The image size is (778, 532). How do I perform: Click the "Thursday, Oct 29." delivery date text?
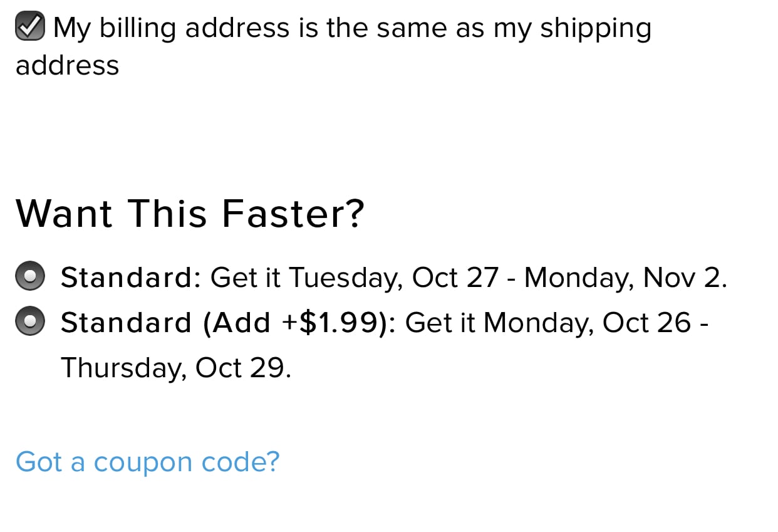[x=175, y=368]
